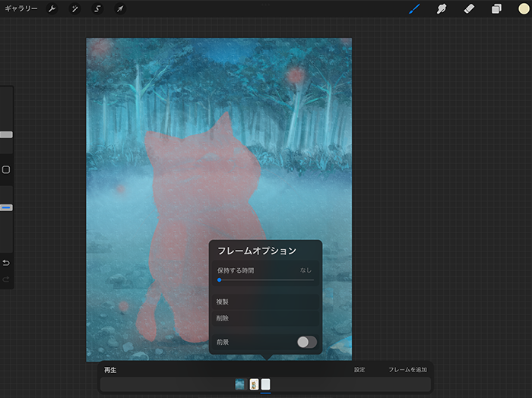Open the Actions wrench menu
Screen dimensions: 532x398
[52, 9]
